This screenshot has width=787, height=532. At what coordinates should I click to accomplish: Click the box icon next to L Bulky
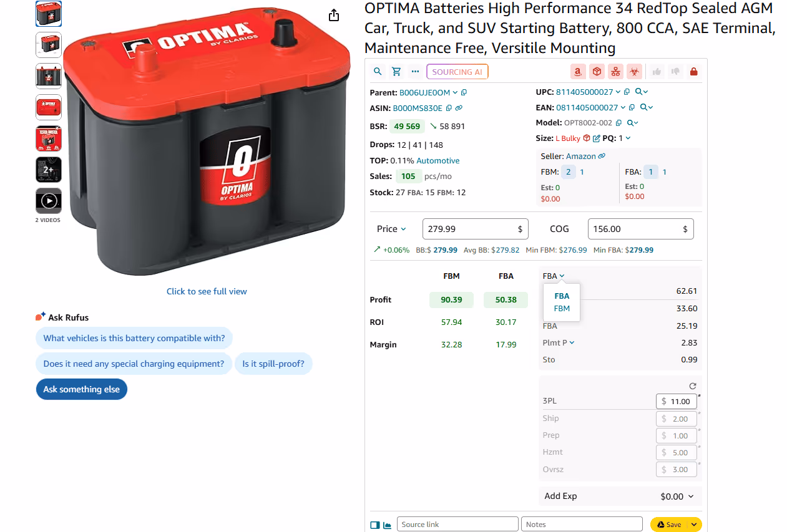click(586, 138)
